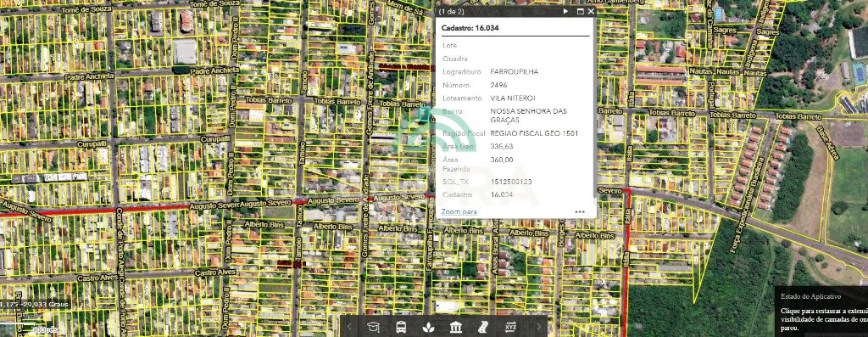The width and height of the screenshot is (868, 337).
Task: Click the 'Estado do Aplicativo' panel title
Action: (811, 296)
